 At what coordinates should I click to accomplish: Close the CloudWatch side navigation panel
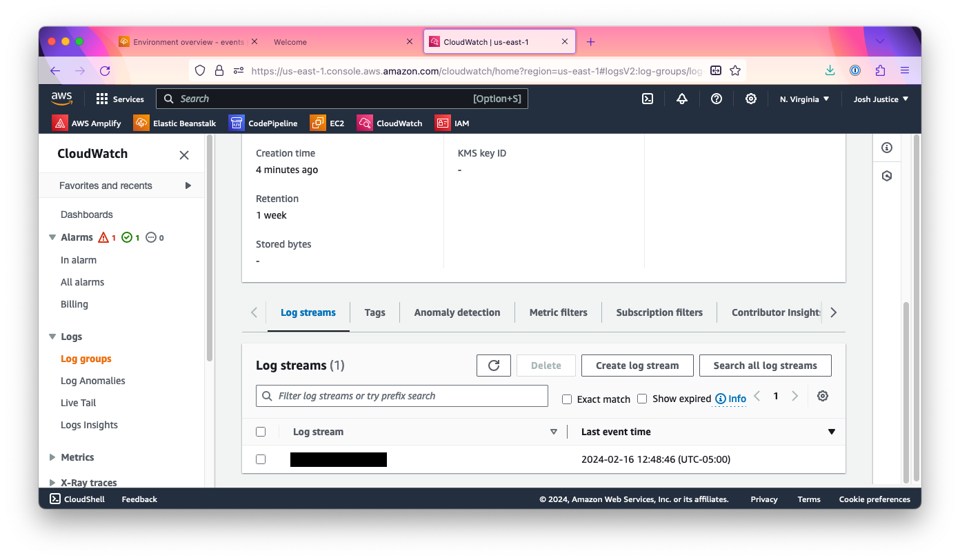coord(184,155)
